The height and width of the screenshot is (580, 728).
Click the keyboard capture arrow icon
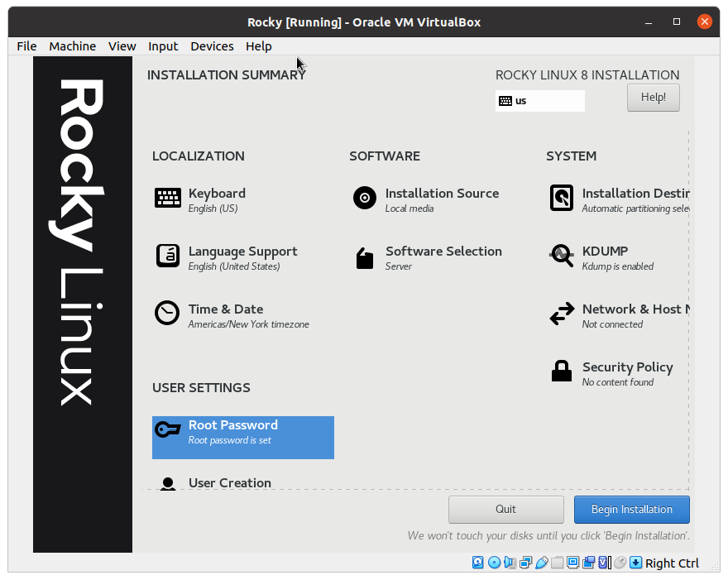[635, 563]
